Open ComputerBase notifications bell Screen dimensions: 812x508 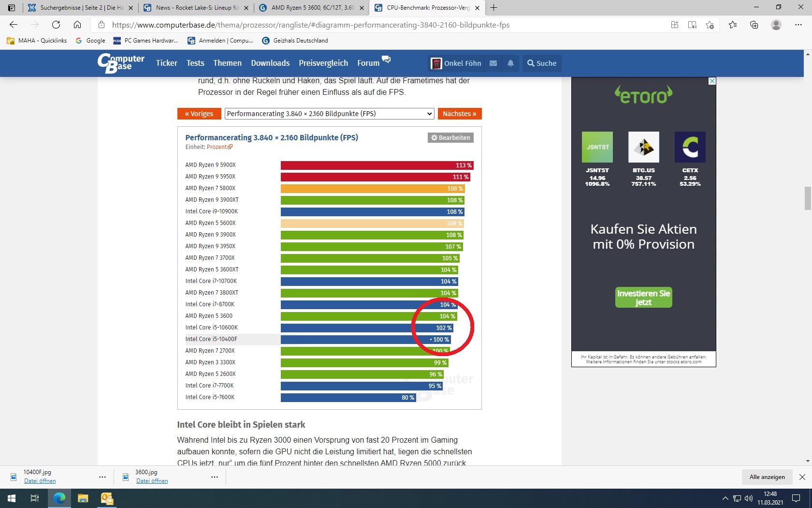(x=510, y=63)
